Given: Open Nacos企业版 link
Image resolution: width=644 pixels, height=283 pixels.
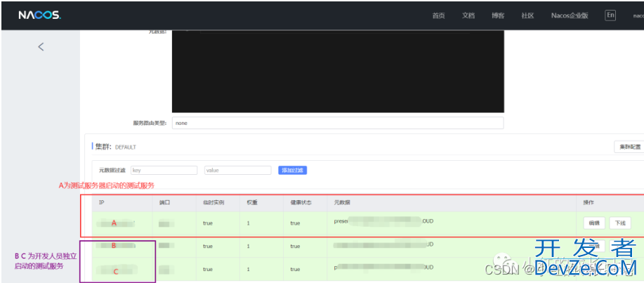Looking at the screenshot, I should (570, 15).
